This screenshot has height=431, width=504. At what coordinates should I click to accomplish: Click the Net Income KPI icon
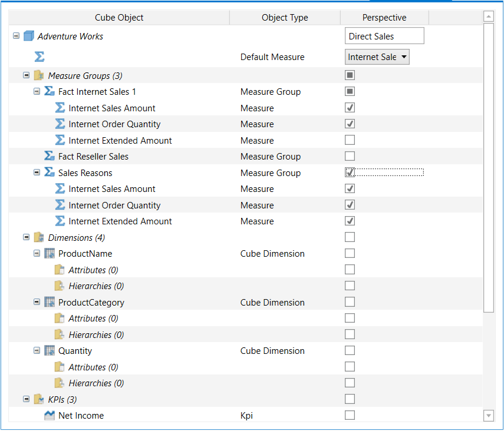tap(50, 416)
